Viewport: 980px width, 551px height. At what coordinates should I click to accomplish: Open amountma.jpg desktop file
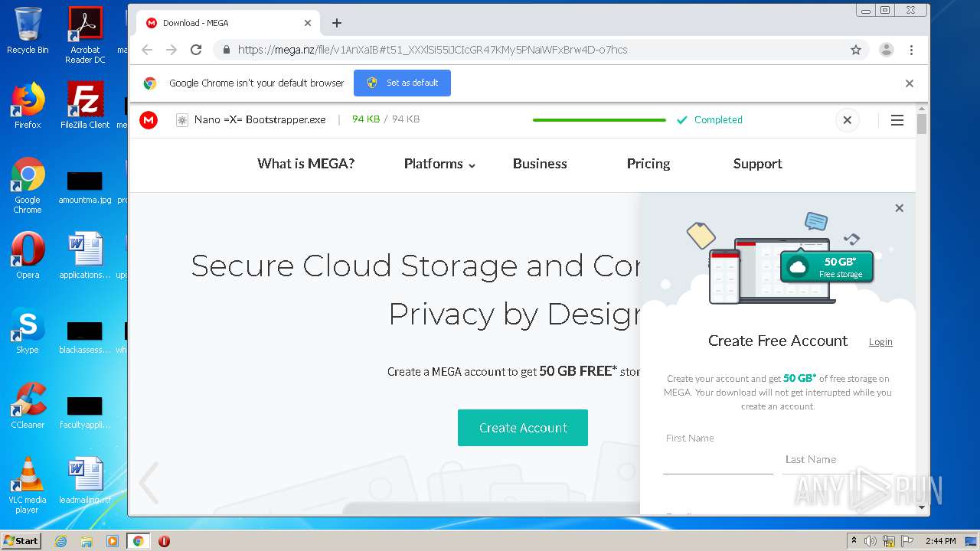coord(85,187)
